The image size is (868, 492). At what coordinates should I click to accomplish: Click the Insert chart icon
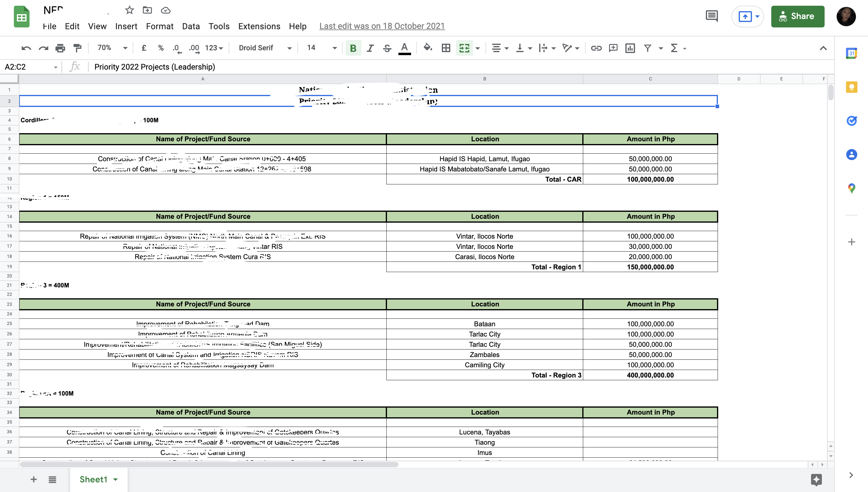[630, 48]
